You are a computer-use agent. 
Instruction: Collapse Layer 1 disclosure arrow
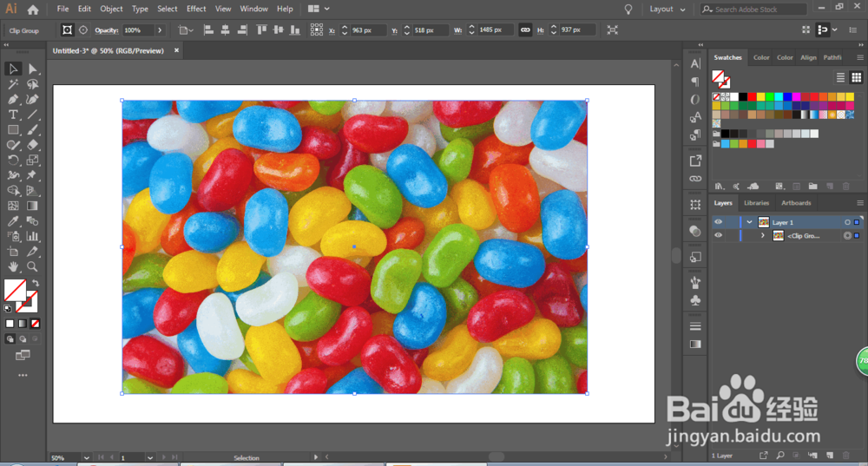click(750, 222)
